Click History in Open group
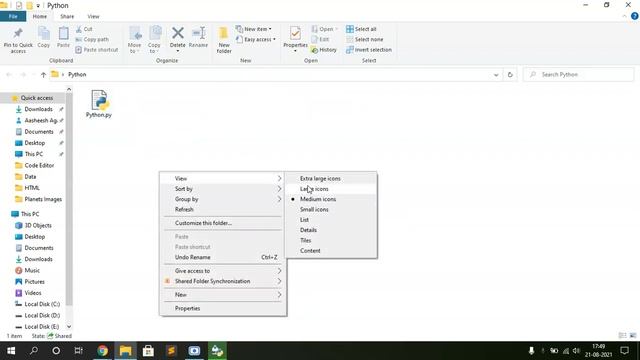 coord(324,50)
